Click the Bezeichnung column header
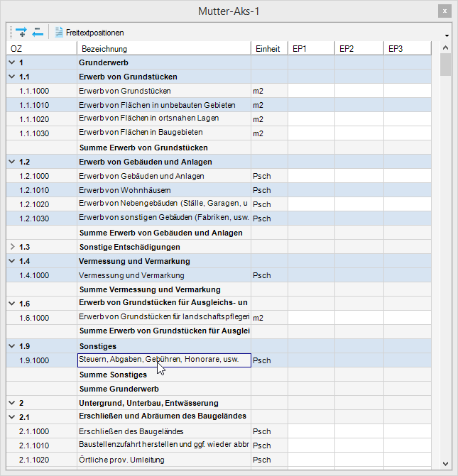Viewport: 458px width, 476px height. click(164, 48)
